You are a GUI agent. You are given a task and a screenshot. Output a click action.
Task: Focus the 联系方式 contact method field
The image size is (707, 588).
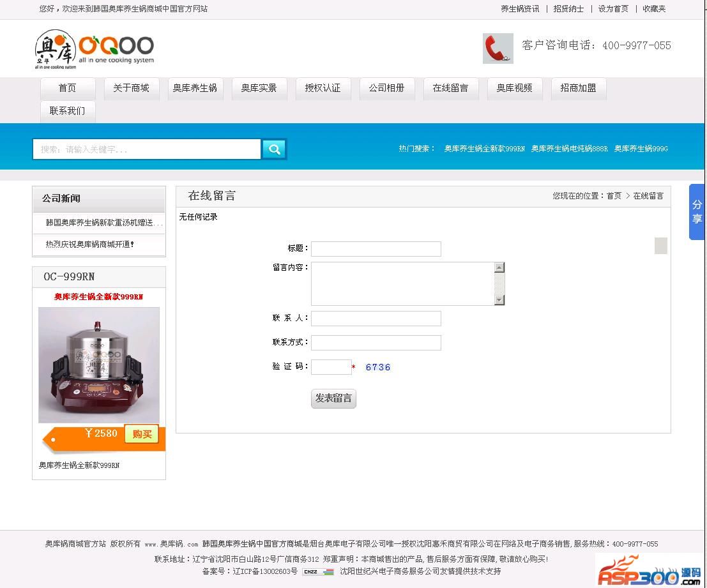(x=376, y=343)
